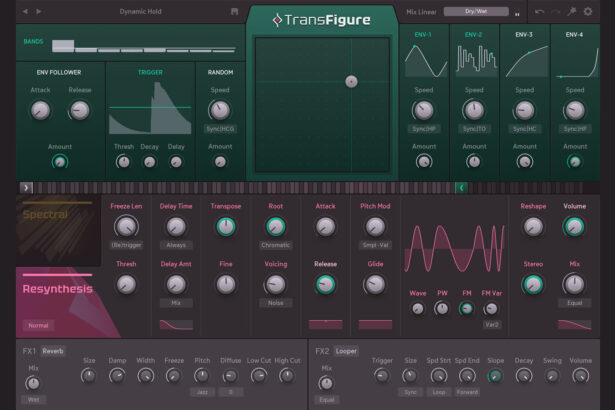
Task: Click the ENV-2 stepped waveform display
Action: 476,59
